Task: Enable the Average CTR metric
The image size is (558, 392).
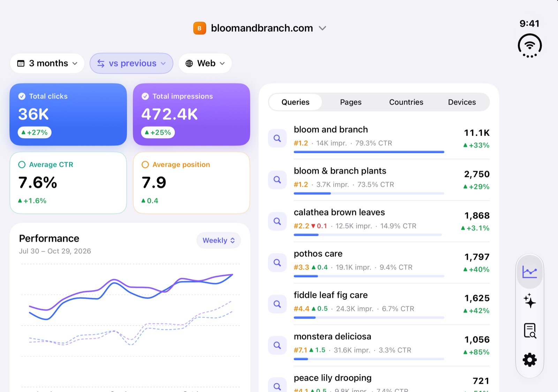Action: [68, 183]
